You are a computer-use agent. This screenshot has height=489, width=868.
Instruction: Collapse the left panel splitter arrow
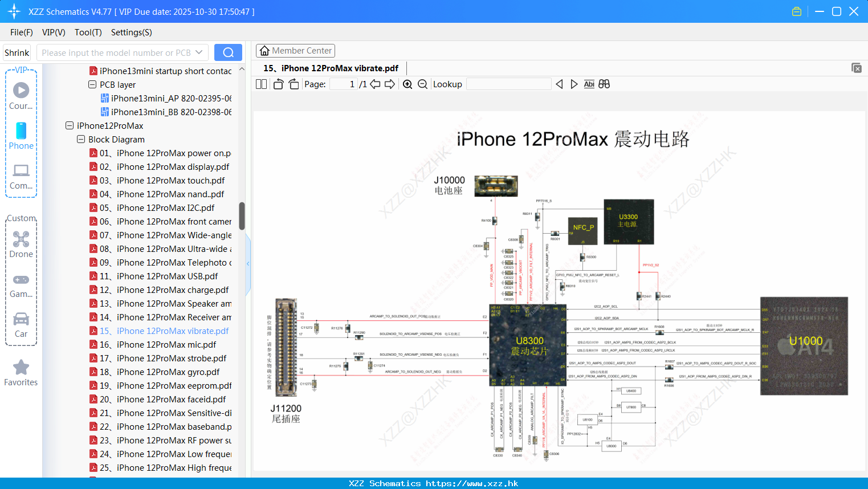point(248,263)
